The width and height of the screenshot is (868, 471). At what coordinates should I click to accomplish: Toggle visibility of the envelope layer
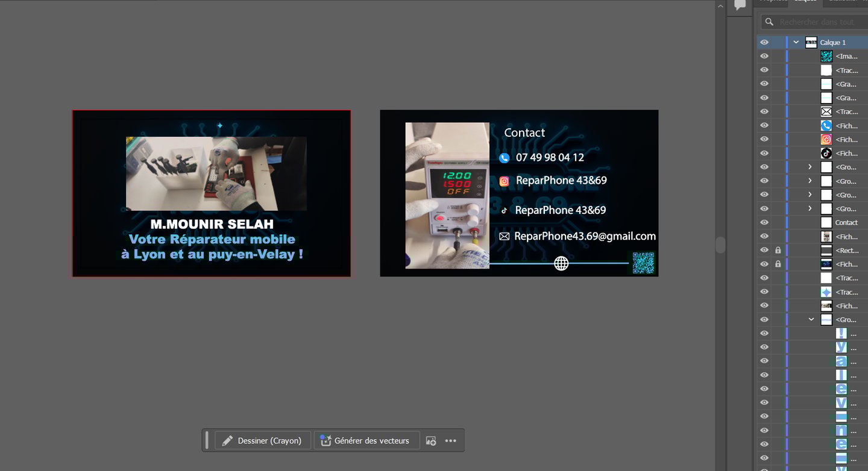pos(764,111)
